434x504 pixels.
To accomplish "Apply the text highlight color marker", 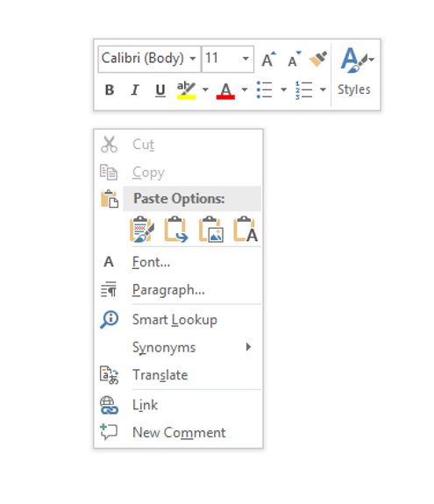I will click(186, 90).
